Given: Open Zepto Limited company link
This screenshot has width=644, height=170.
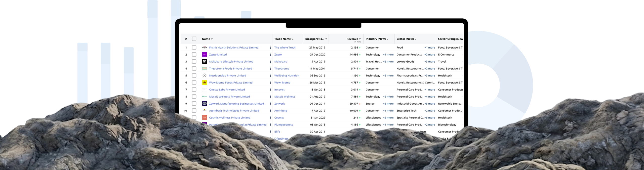Looking at the screenshot, I should 218,54.
